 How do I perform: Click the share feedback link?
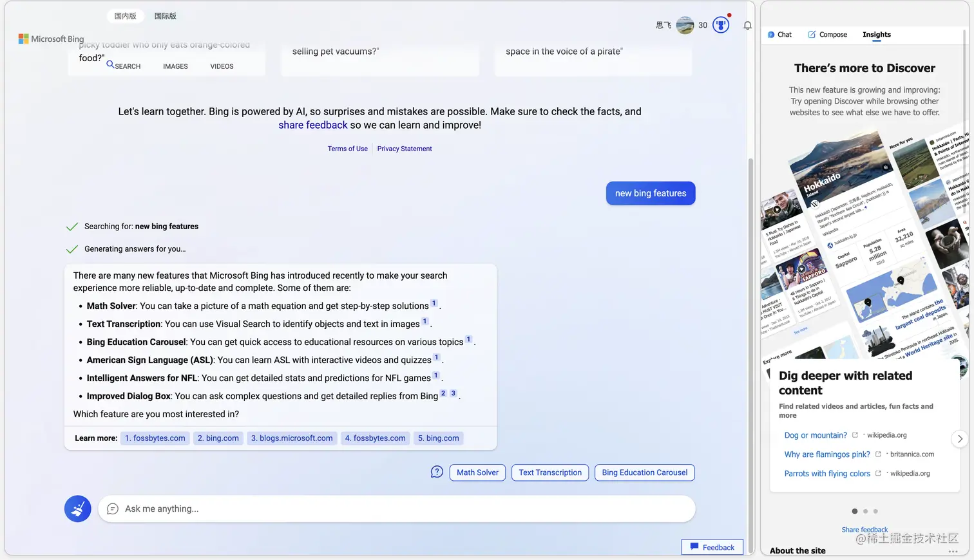pyautogui.click(x=312, y=125)
